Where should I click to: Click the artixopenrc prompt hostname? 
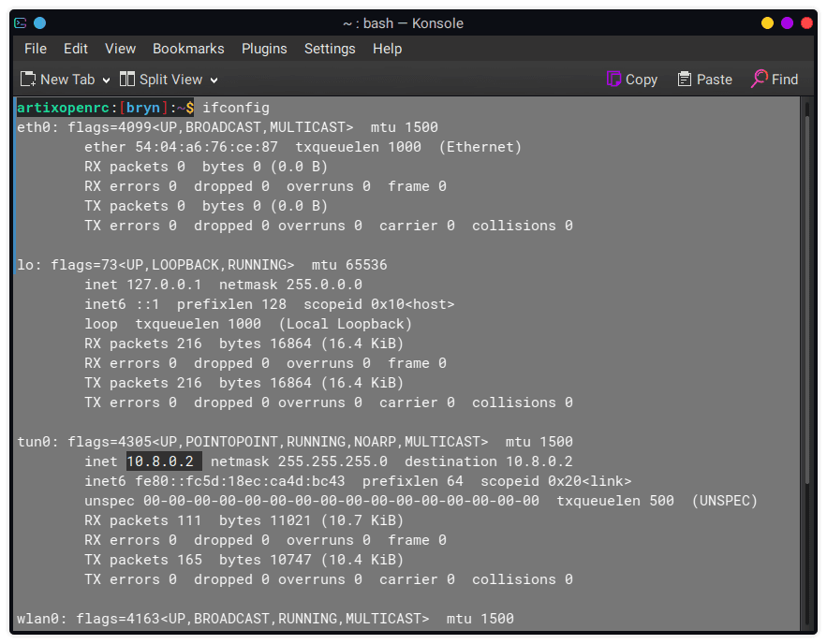[64, 108]
